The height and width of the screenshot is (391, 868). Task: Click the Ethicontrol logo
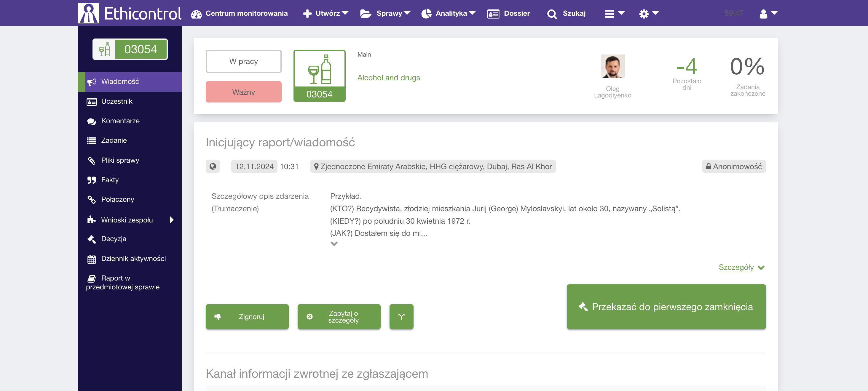130,13
